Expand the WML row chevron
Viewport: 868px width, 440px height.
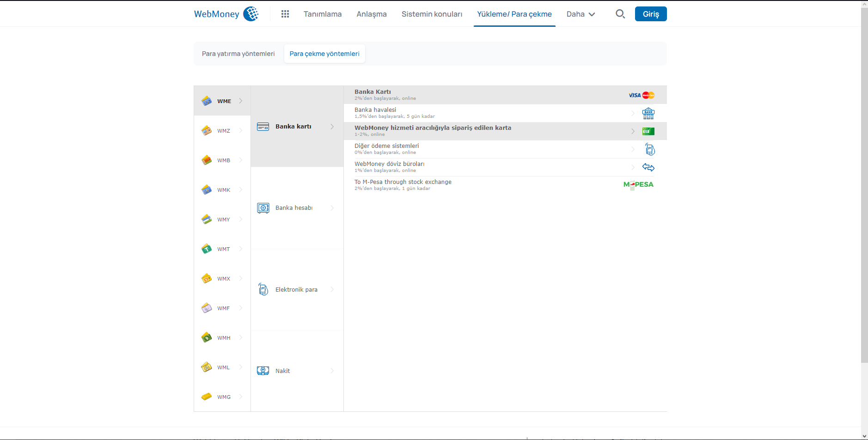tap(241, 367)
